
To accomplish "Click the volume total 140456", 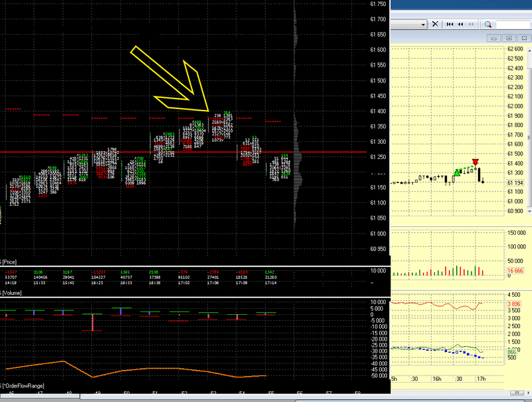I will point(41,278).
